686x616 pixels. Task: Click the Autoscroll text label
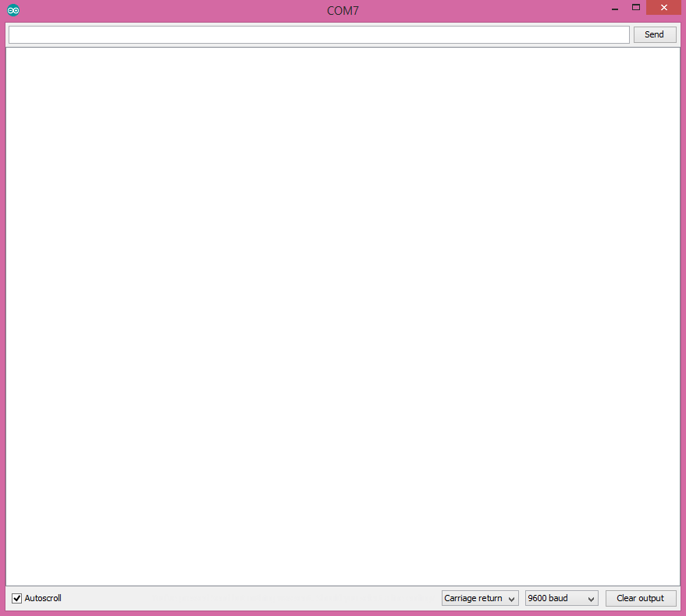43,599
